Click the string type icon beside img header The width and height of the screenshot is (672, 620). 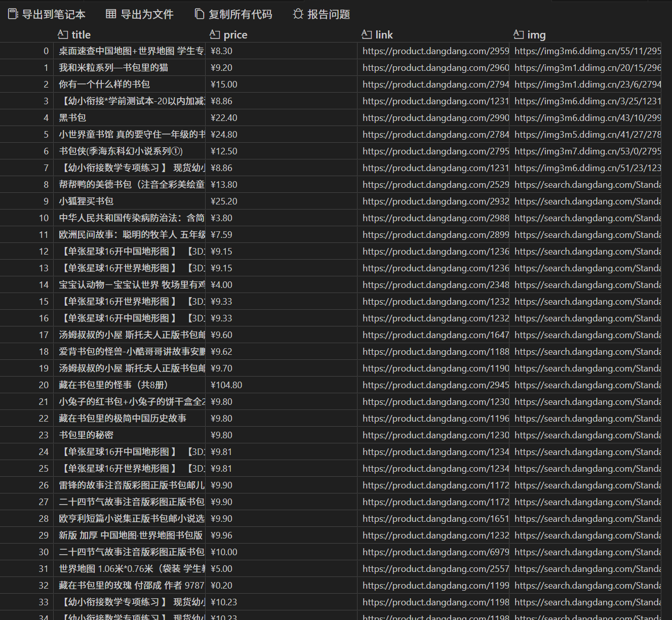point(519,34)
